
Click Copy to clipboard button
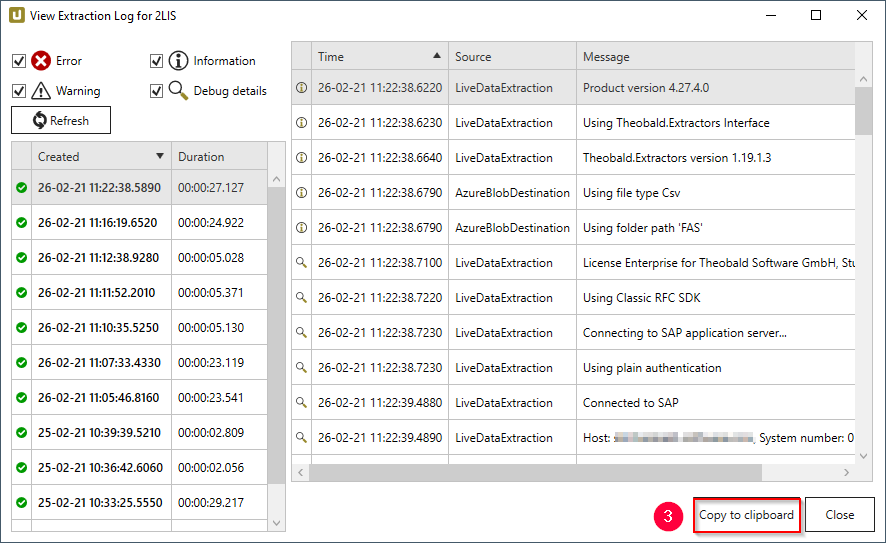click(x=746, y=516)
